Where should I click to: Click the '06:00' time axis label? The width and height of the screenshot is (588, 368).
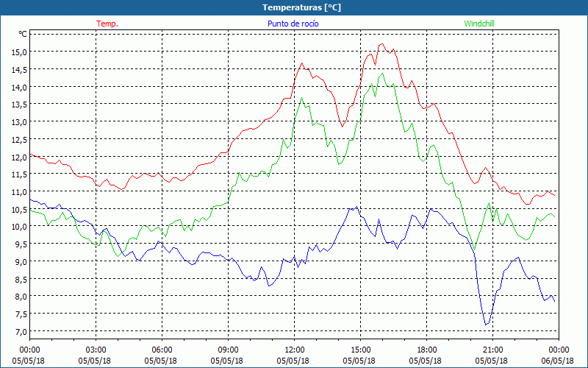(162, 350)
